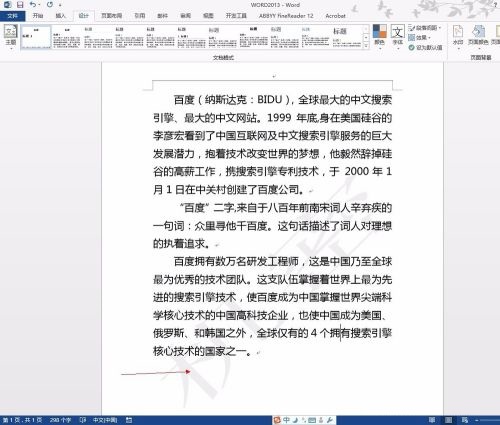Screen dimensions: 500x425
Task: Switch to Print Layout view
Action: coord(449,420)
